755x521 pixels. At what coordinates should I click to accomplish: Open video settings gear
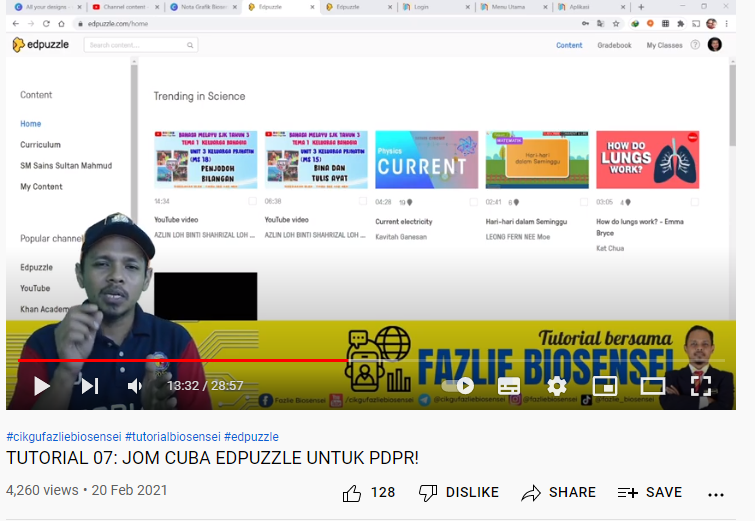557,385
